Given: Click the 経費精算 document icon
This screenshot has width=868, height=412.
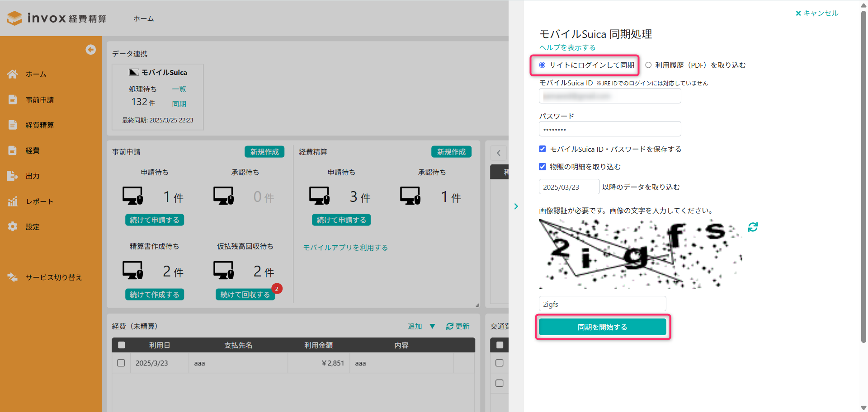Looking at the screenshot, I should [x=13, y=125].
